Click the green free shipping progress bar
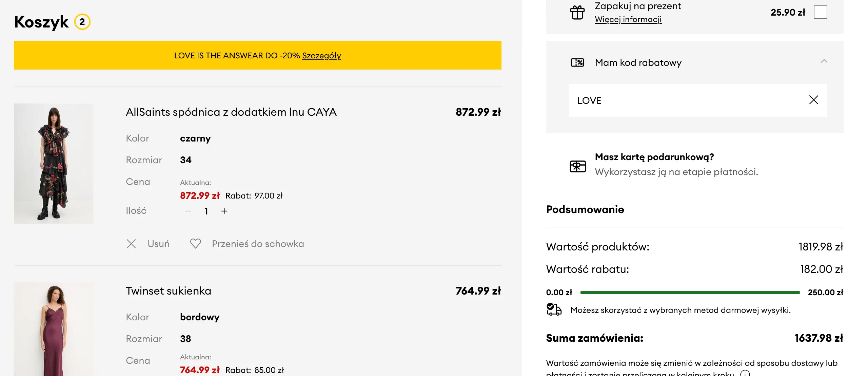Screen dimensions: 868x376 coord(690,292)
